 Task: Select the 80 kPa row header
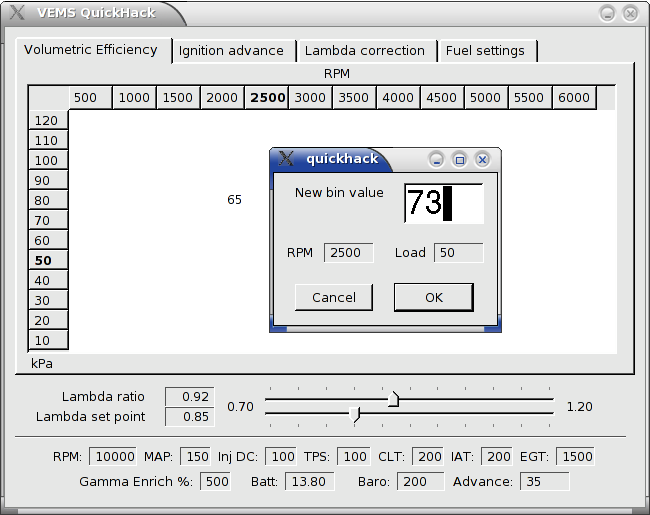point(48,200)
